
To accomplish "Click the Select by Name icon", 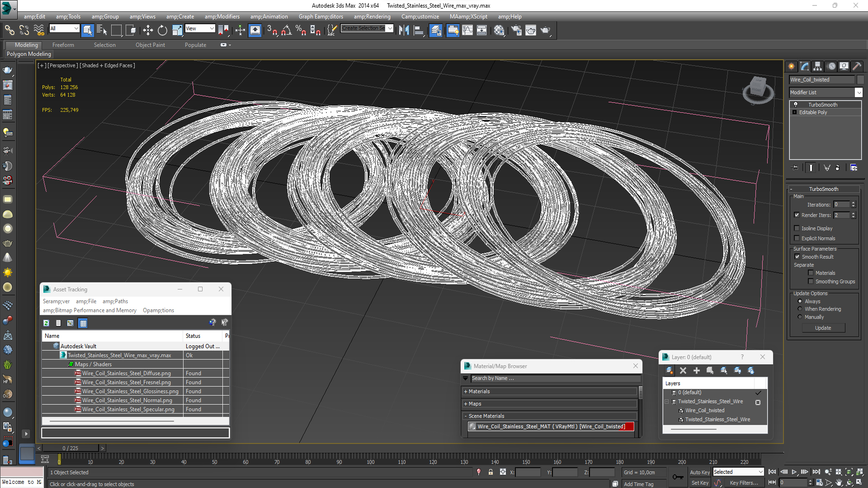I will (x=102, y=30).
